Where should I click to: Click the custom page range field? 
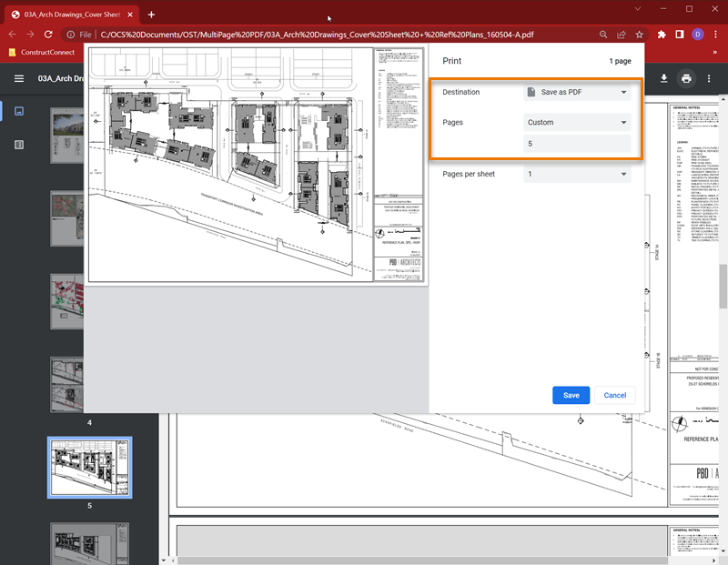[x=577, y=144]
